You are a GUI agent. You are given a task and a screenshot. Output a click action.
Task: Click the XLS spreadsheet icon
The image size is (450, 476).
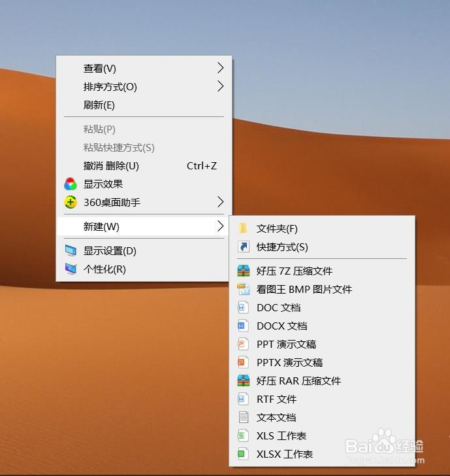[243, 435]
